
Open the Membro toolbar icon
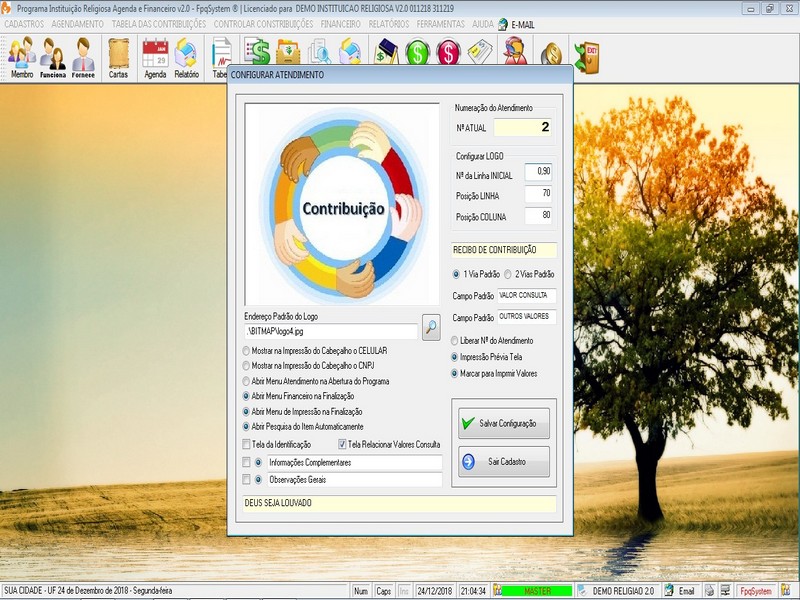click(21, 58)
